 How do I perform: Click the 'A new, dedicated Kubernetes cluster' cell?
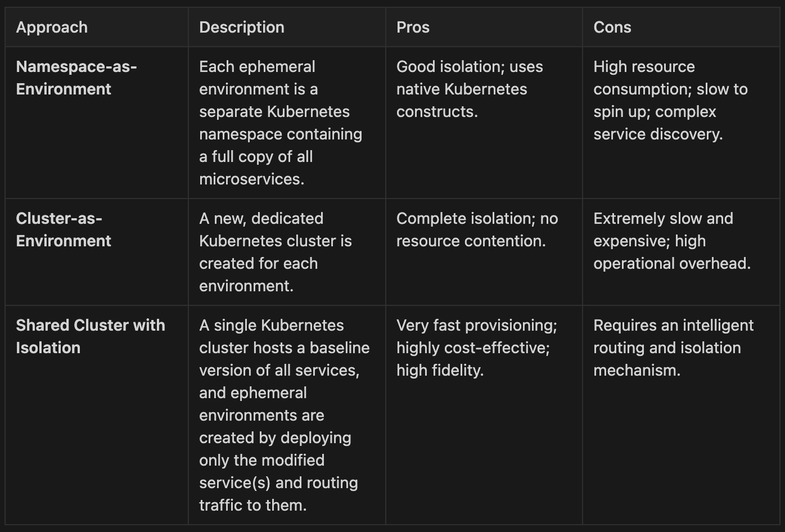[275, 252]
